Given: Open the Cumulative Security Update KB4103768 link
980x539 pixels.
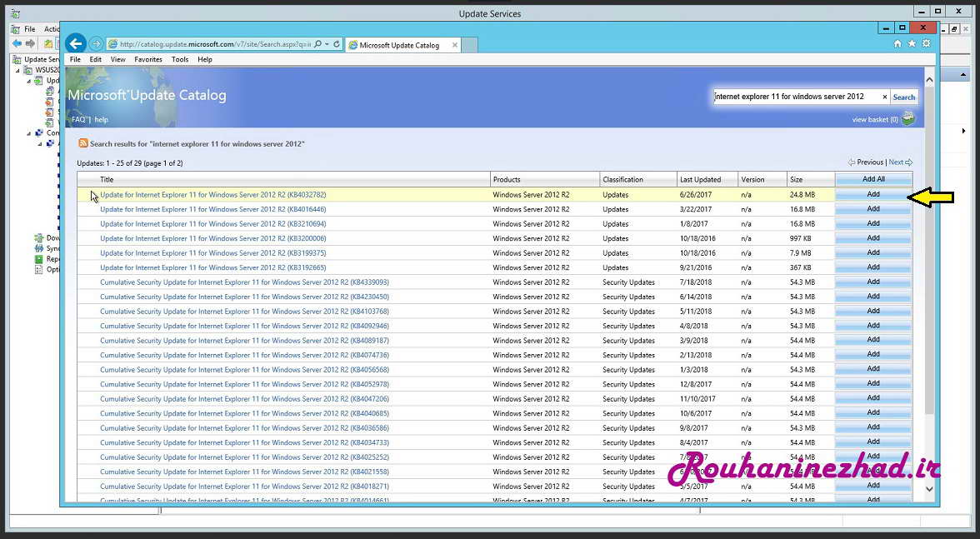Looking at the screenshot, I should tap(244, 311).
